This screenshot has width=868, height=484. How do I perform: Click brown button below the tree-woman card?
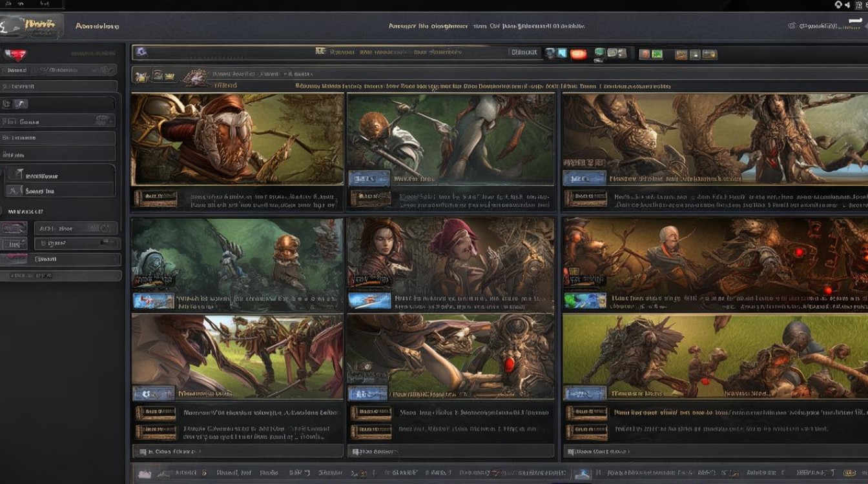click(585, 197)
